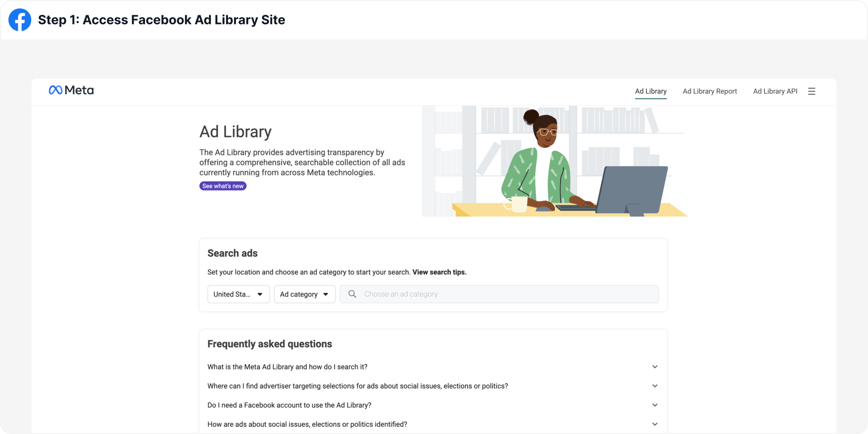868x434 pixels.
Task: Click the caret icon on the Ad category selector
Action: tap(326, 294)
